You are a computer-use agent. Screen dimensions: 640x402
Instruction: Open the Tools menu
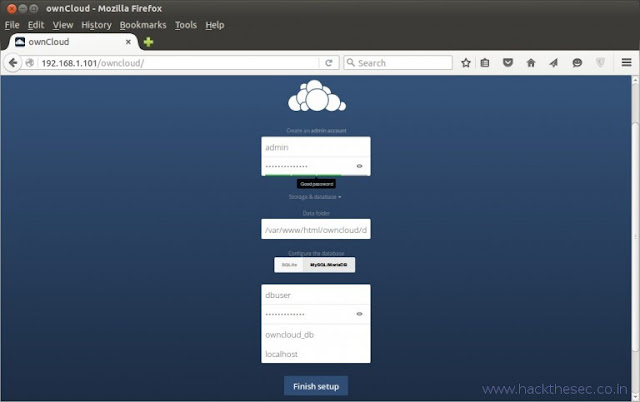point(186,25)
